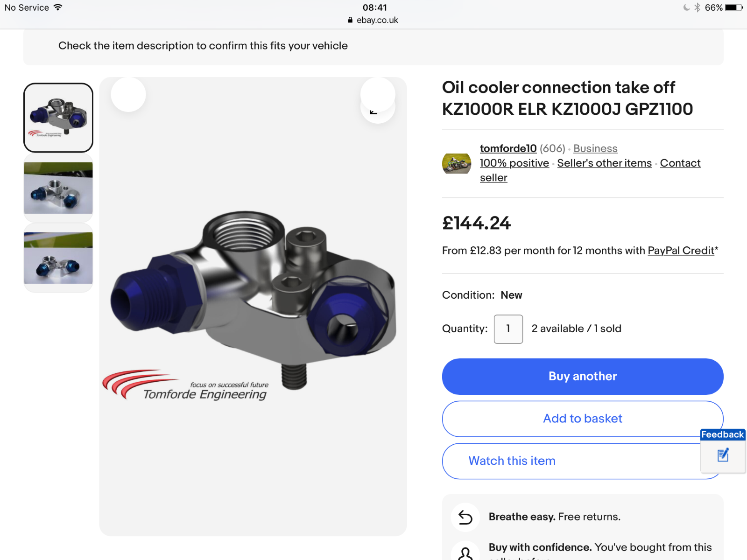Click the Business seller link
Image resolution: width=747 pixels, height=560 pixels.
coord(595,148)
